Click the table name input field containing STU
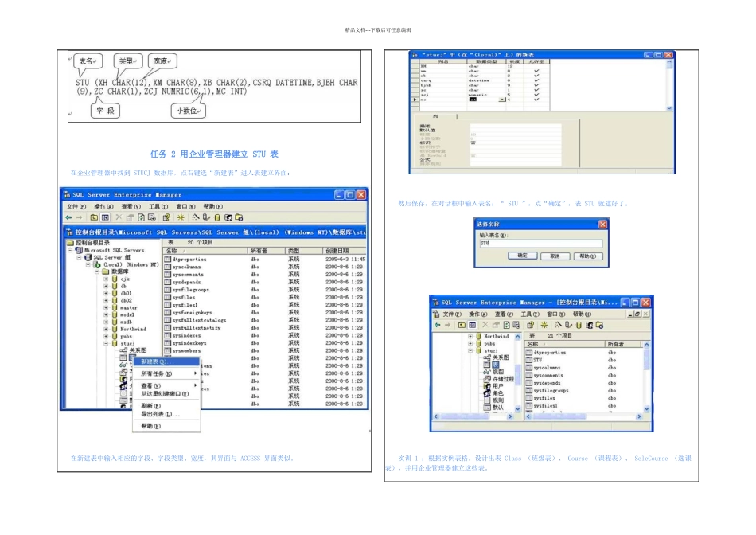The image size is (756, 535). pos(540,244)
